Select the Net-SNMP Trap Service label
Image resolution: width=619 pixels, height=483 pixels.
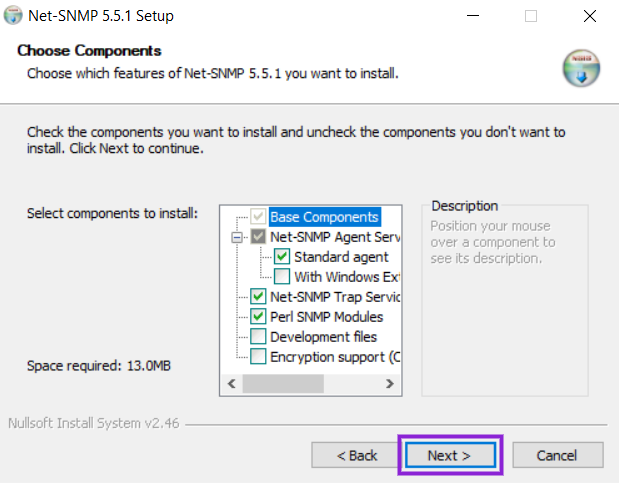(335, 297)
